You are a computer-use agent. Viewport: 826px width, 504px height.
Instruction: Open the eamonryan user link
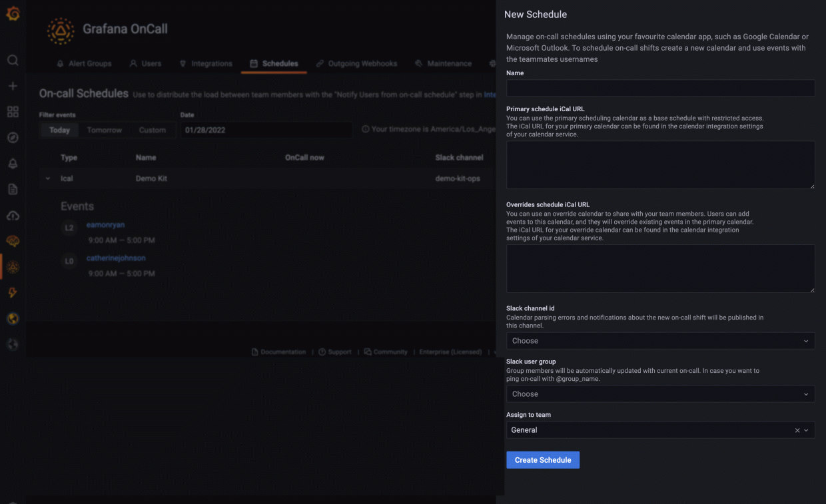coord(105,225)
